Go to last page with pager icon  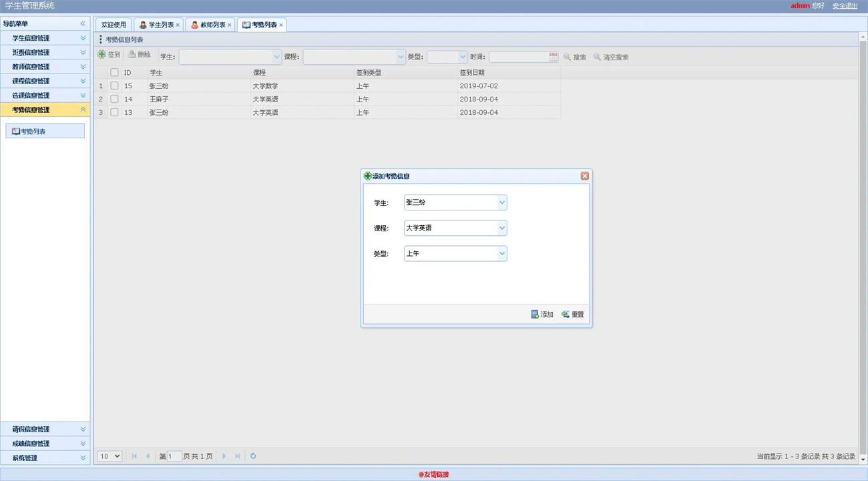tap(237, 456)
